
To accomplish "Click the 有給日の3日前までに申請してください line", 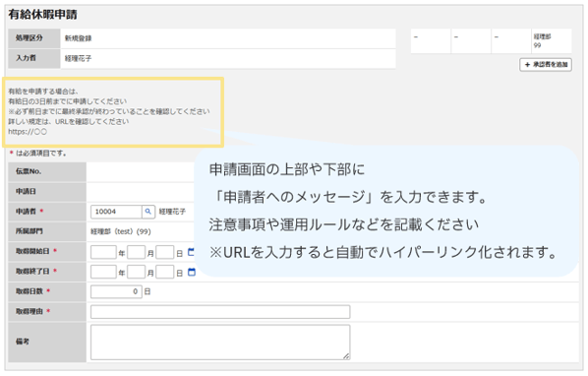I will [68, 101].
